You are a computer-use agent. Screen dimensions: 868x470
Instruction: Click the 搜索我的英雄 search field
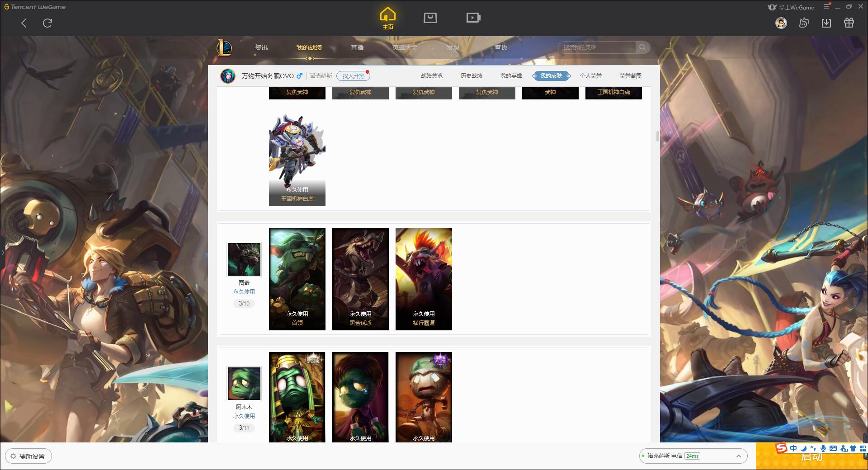[597, 47]
